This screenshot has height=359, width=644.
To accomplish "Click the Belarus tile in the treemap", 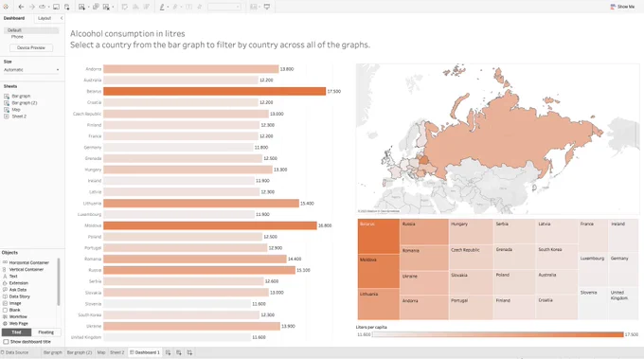I will [378, 236].
